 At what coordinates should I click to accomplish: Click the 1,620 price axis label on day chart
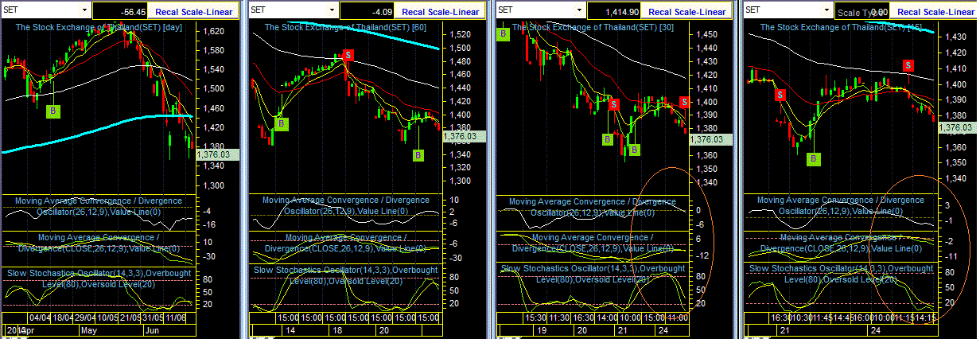[x=214, y=32]
